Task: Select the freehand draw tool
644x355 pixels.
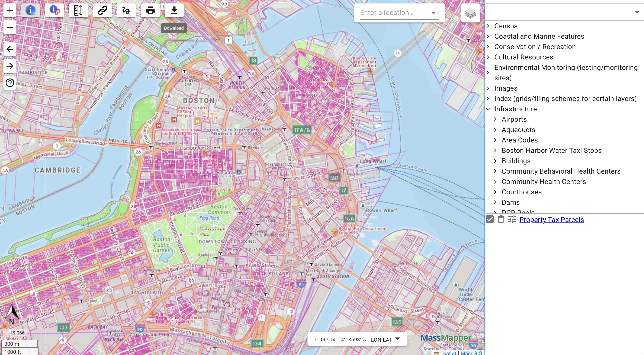Action: tap(126, 11)
